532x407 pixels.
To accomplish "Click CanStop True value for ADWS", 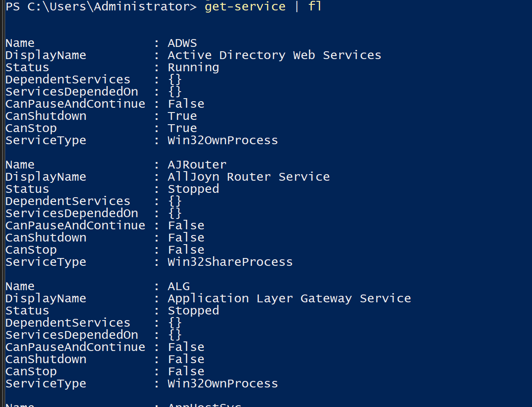I will pyautogui.click(x=182, y=128).
